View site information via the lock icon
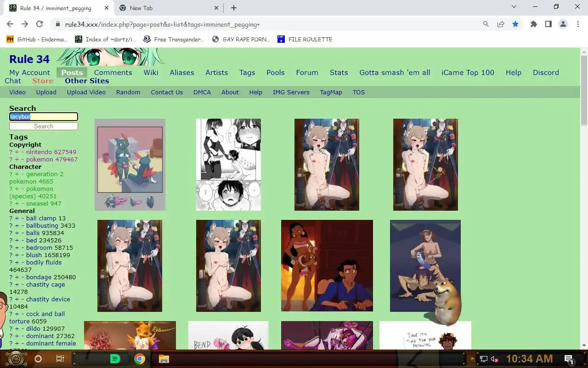The width and height of the screenshot is (588, 368). [58, 24]
